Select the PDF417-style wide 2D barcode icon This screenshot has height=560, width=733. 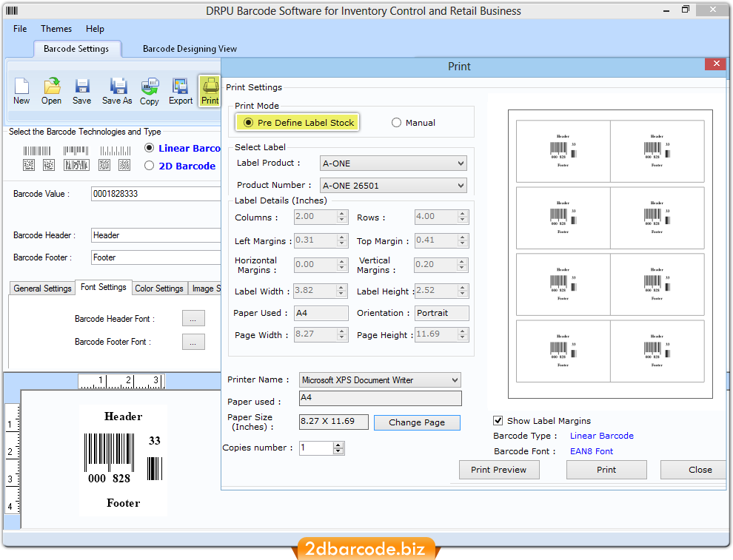tap(77, 165)
